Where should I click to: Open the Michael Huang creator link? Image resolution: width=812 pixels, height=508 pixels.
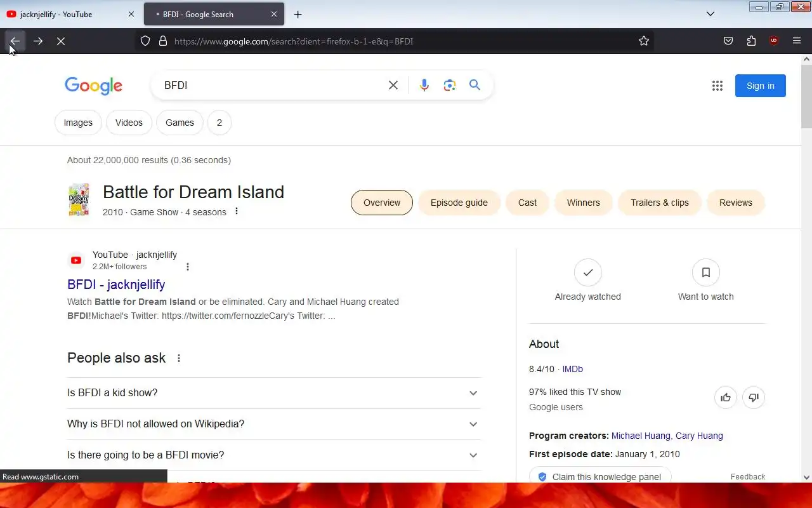pyautogui.click(x=641, y=436)
